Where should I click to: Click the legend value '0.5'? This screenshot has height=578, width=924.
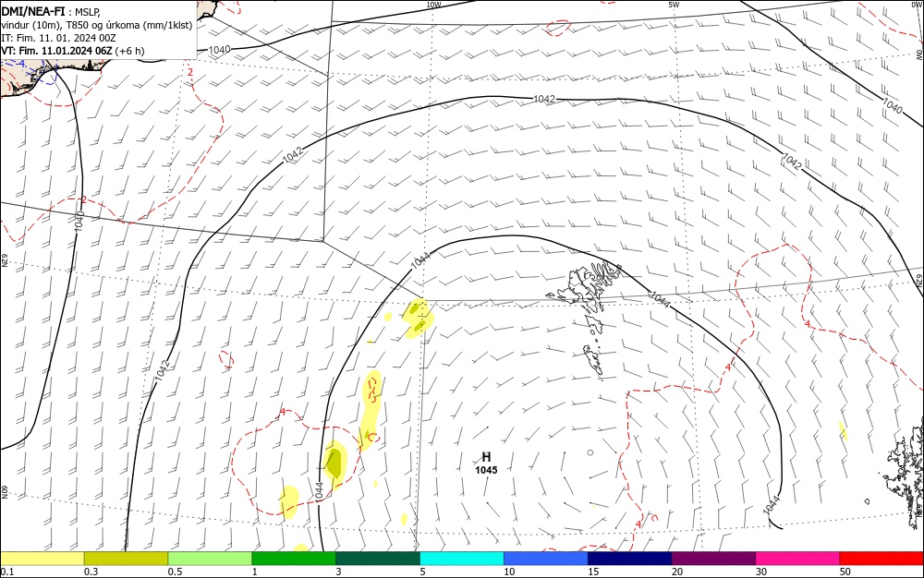click(175, 572)
